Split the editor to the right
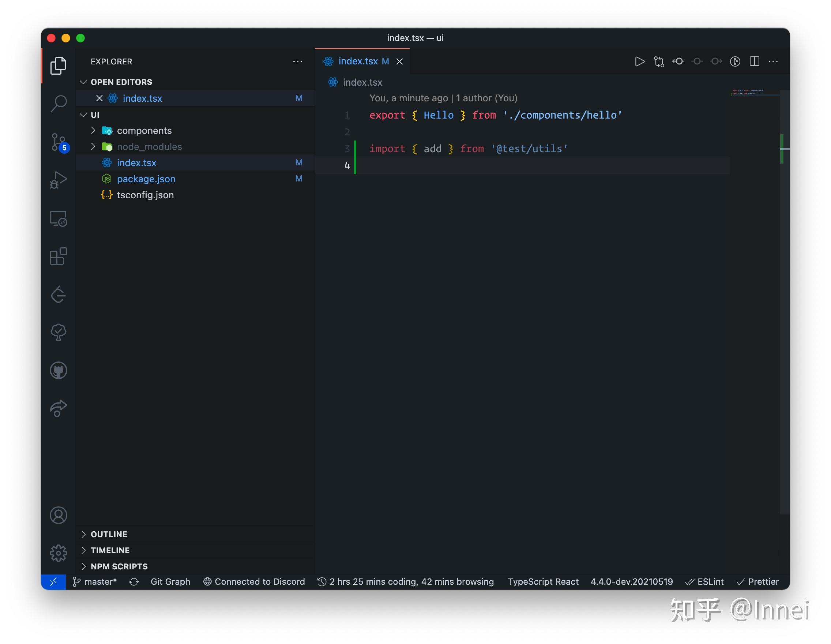 tap(754, 61)
